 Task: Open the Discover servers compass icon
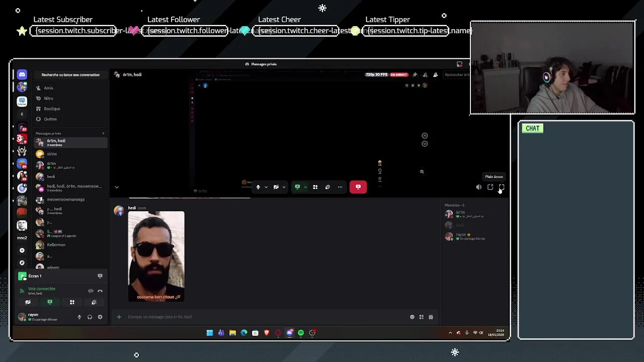click(x=22, y=262)
